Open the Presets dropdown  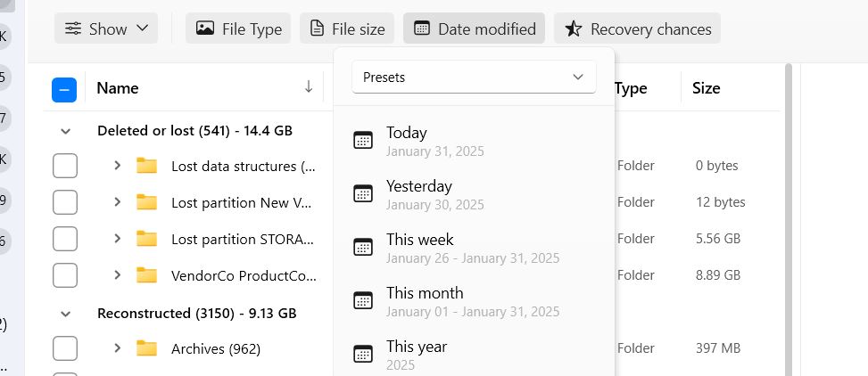474,77
